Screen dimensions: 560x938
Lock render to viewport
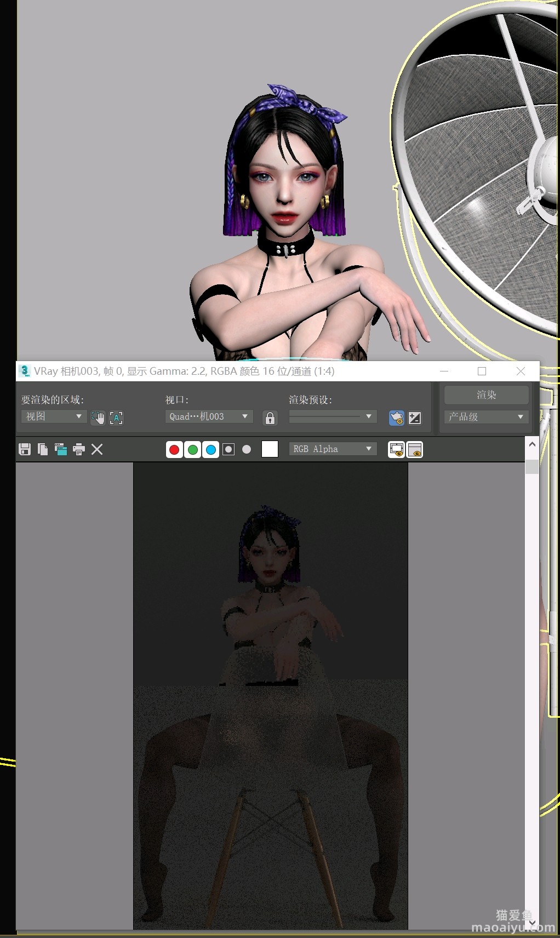270,418
